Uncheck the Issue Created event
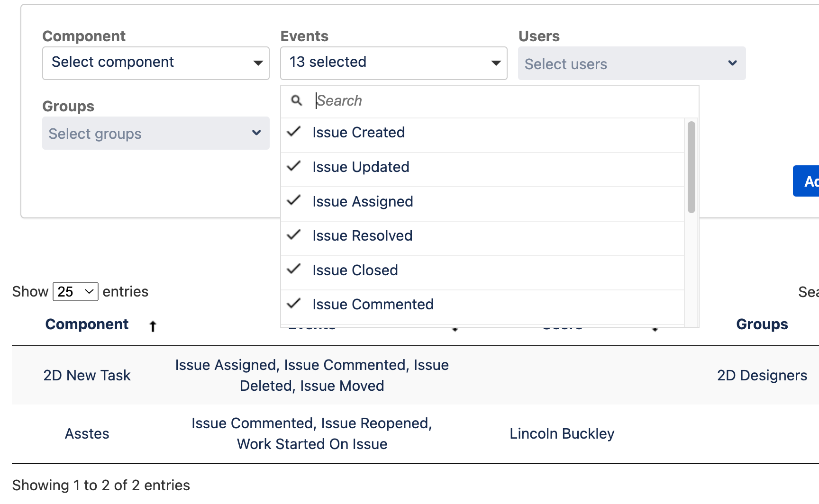This screenshot has width=819, height=504. click(358, 133)
